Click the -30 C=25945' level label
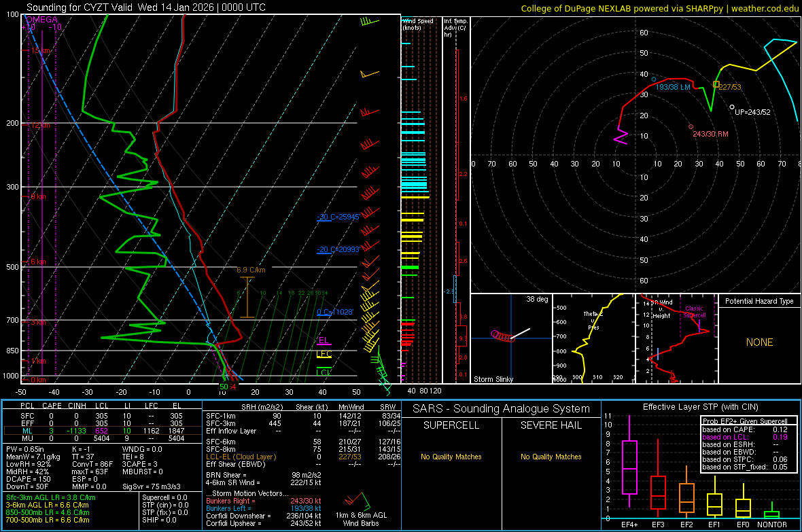Image resolution: width=802 pixels, height=532 pixels. [x=338, y=217]
